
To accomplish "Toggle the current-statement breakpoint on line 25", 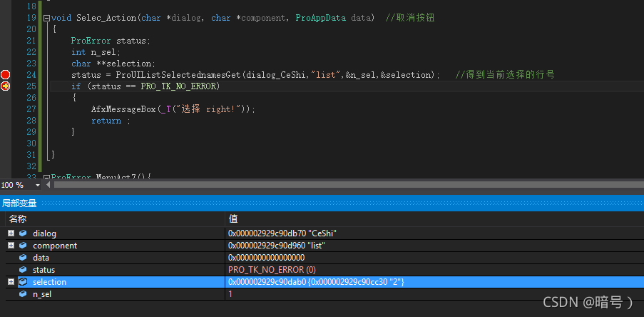I will click(6, 86).
